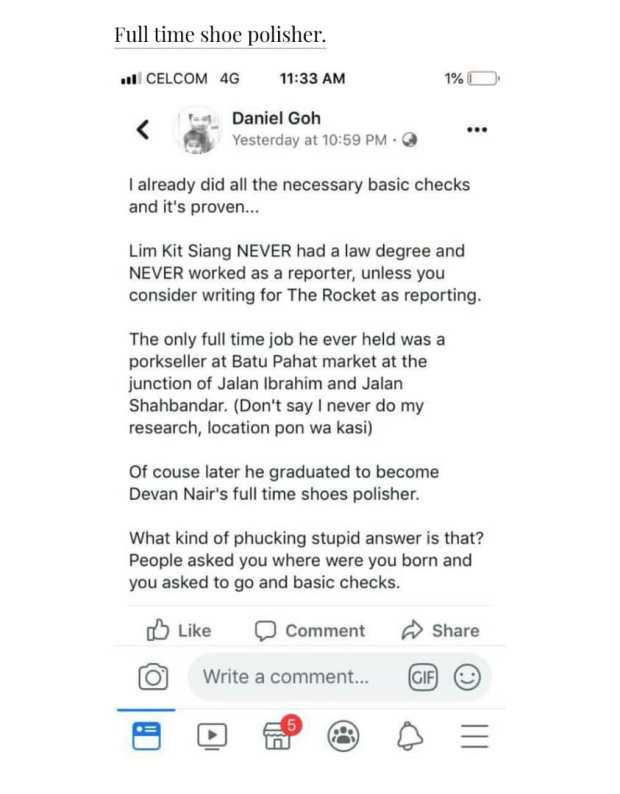Open the Daniel Goh profile name link
Viewport: 620px width, 794px height.
pos(276,118)
